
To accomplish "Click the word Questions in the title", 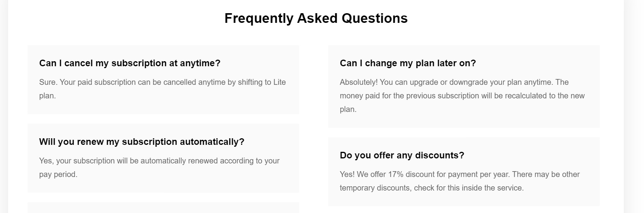I will point(374,18).
